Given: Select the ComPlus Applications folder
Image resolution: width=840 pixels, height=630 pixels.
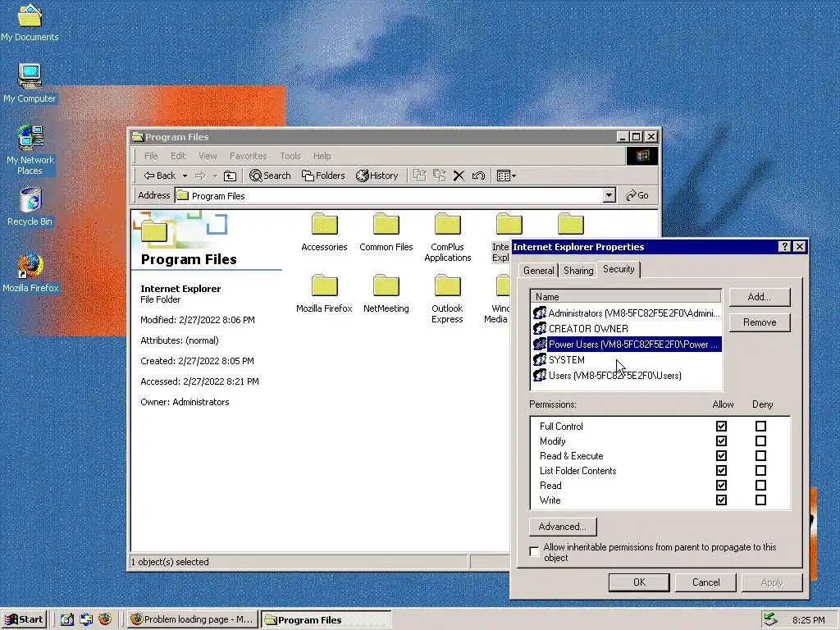Looking at the screenshot, I should (x=447, y=237).
